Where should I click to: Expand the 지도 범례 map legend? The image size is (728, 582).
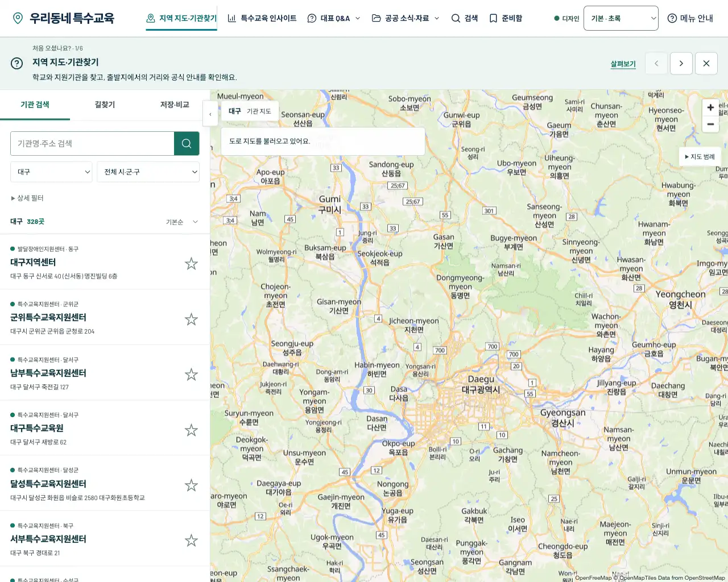pyautogui.click(x=700, y=157)
